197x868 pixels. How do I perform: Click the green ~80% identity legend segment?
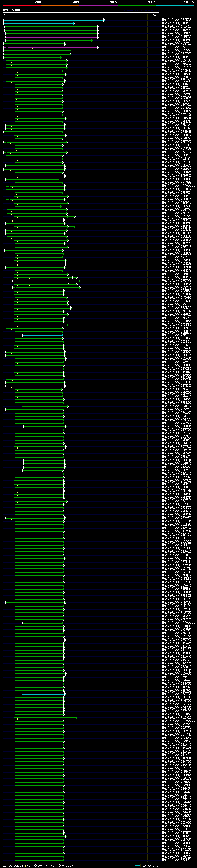(137, 6)
